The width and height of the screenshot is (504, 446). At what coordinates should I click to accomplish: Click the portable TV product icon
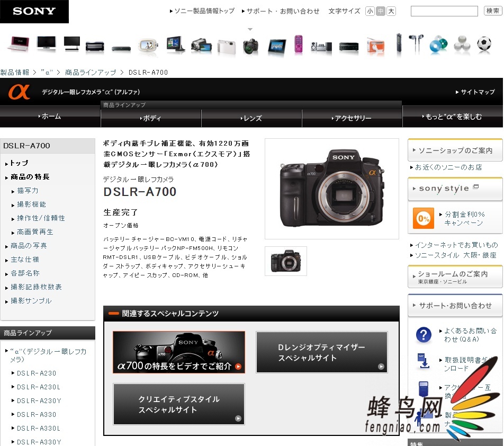coord(148,46)
